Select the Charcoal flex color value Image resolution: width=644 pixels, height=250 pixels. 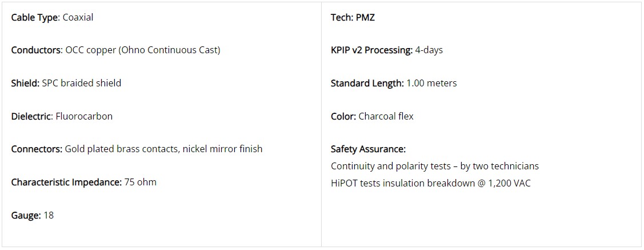(x=386, y=116)
